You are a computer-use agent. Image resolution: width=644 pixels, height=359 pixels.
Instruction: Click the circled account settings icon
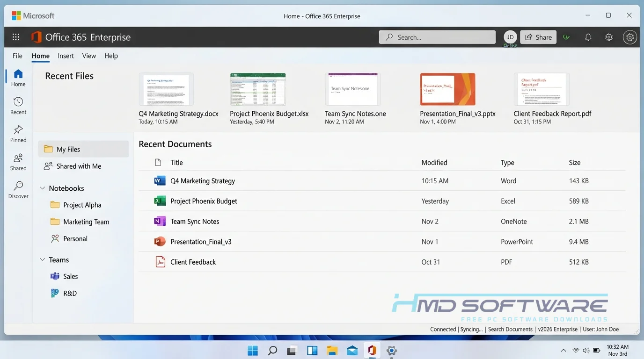pos(630,37)
